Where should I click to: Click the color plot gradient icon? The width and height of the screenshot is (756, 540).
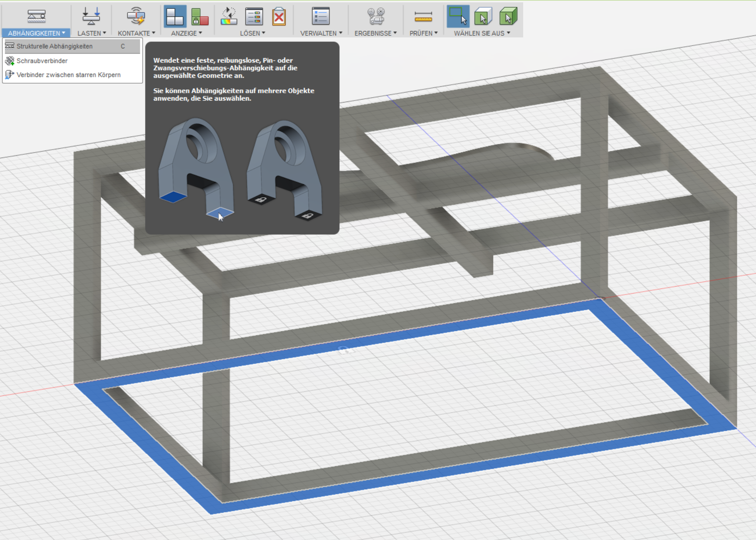point(228,16)
